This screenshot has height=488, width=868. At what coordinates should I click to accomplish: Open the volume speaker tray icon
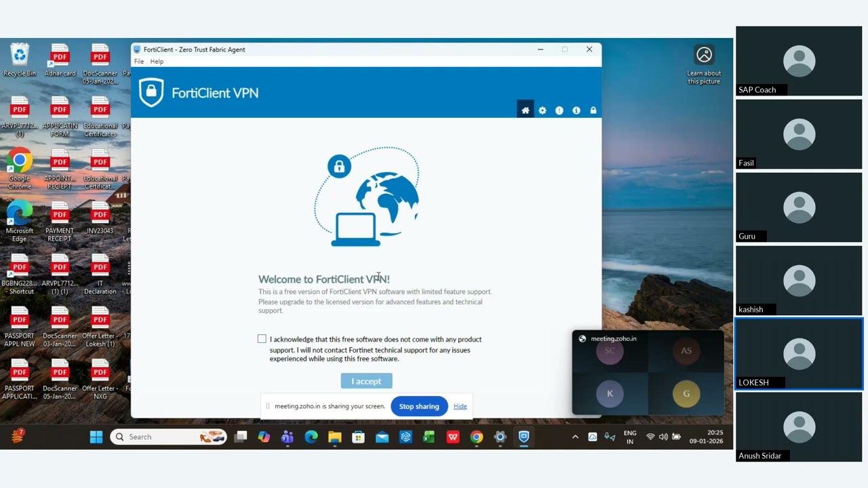coord(663,437)
